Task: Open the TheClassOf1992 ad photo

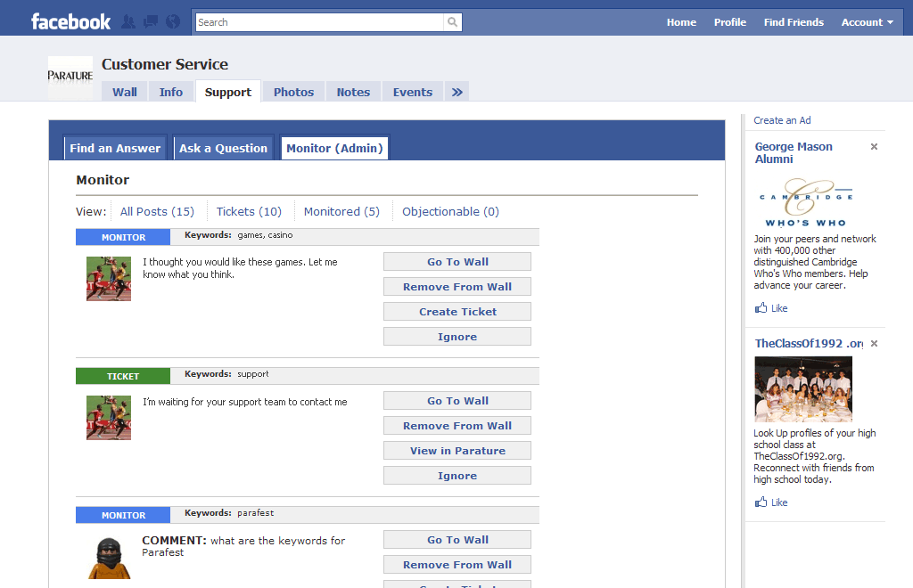Action: tap(803, 388)
